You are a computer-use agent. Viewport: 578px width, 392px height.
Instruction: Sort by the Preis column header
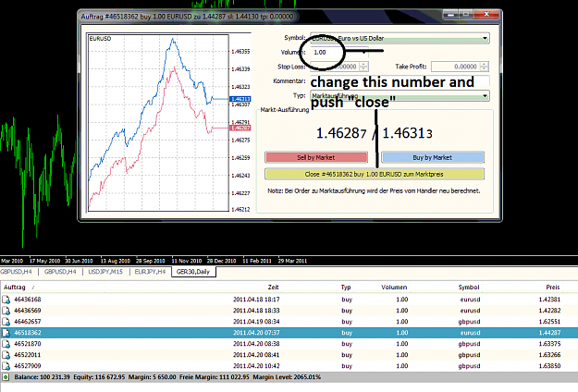pyautogui.click(x=553, y=288)
